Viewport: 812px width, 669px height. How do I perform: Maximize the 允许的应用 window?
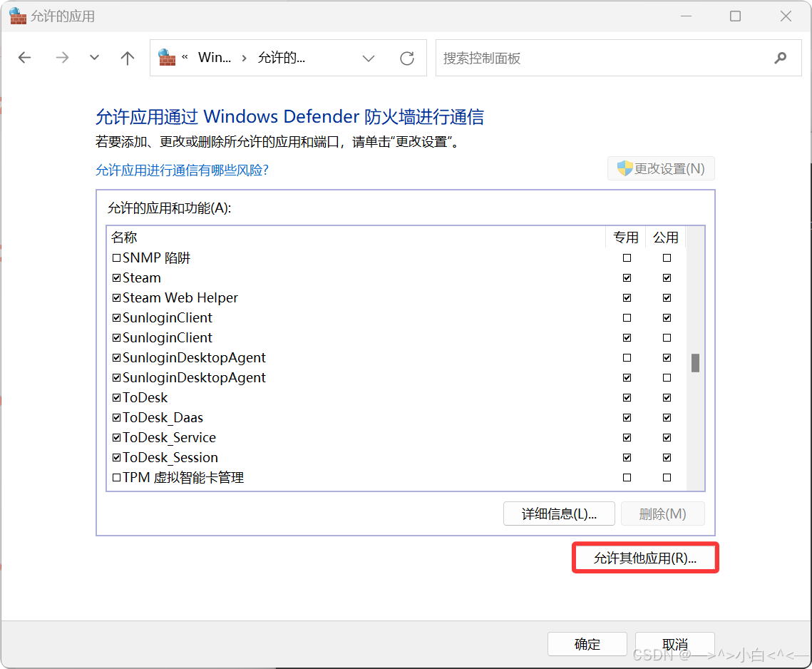point(735,16)
